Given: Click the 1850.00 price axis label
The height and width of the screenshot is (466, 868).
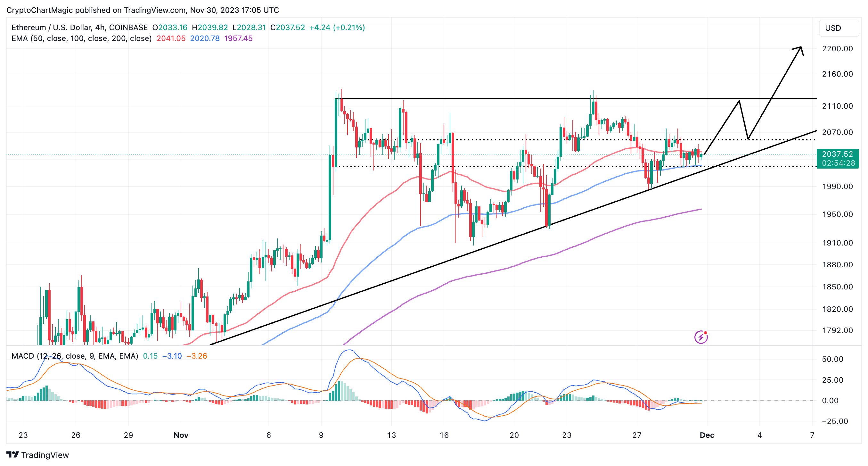Looking at the screenshot, I should coord(837,287).
